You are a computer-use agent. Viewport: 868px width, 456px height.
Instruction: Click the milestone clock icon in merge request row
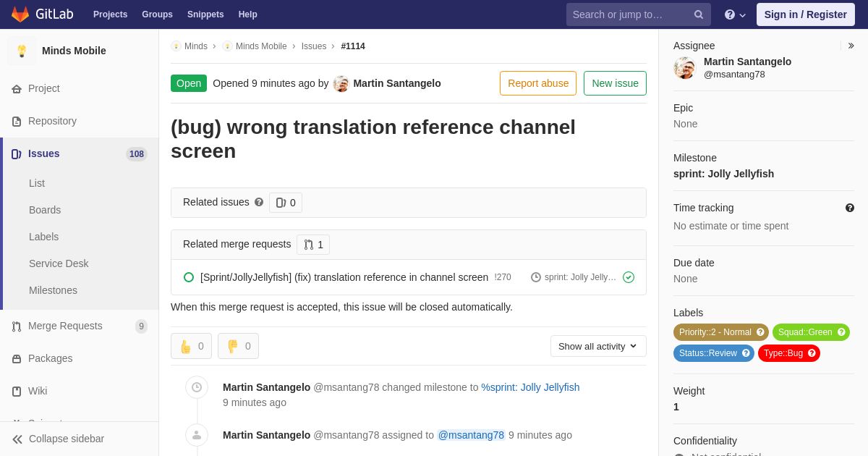point(536,277)
